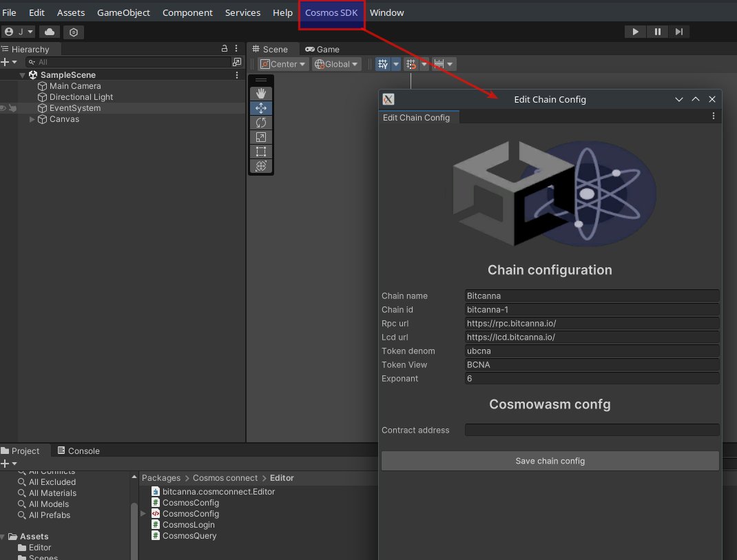This screenshot has width=737, height=560.
Task: Toggle EventSystem scene visibility eye
Action: coord(3,108)
